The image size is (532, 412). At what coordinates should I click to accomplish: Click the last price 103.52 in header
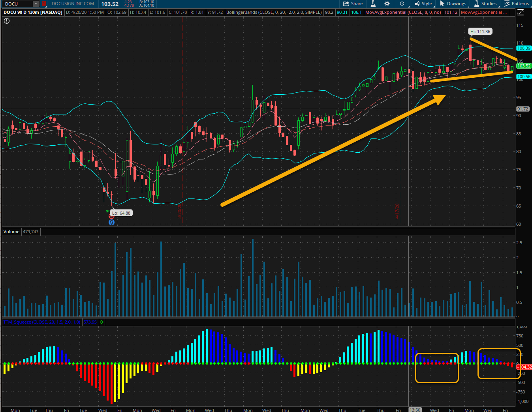click(x=110, y=4)
